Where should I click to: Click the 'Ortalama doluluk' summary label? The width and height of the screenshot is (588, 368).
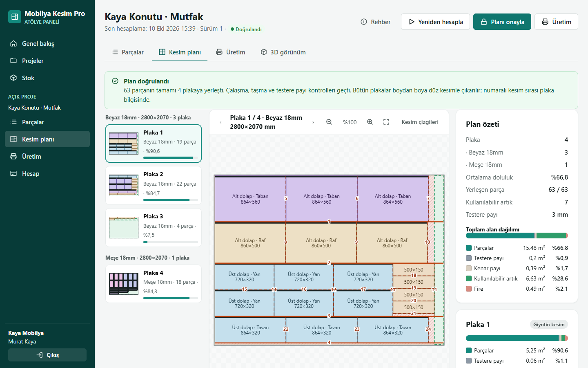[489, 177]
